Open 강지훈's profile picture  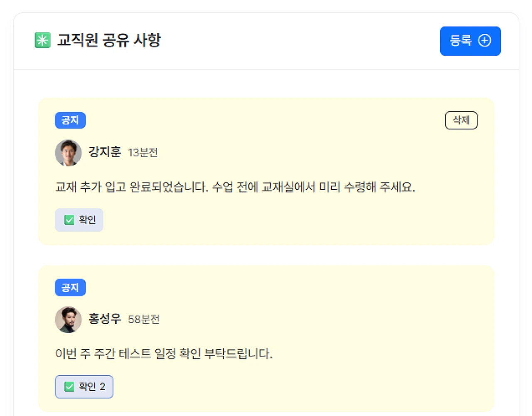click(x=68, y=153)
